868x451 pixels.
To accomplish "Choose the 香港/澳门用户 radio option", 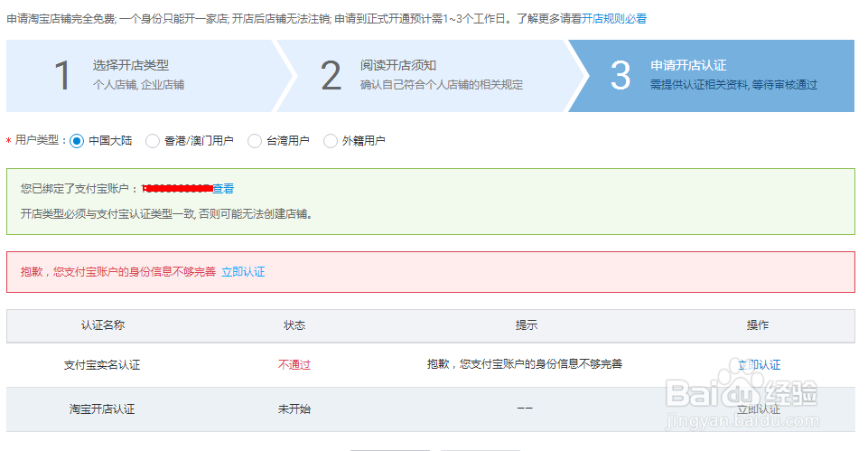I will (153, 141).
